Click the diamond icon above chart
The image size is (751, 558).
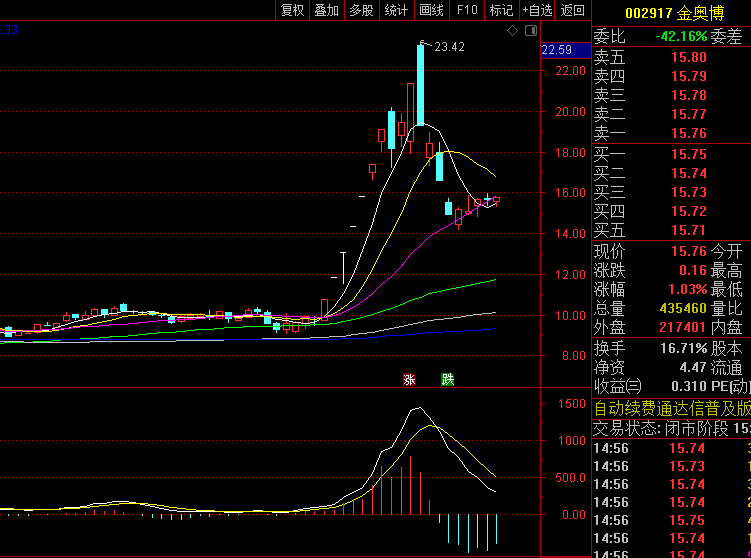(512, 32)
